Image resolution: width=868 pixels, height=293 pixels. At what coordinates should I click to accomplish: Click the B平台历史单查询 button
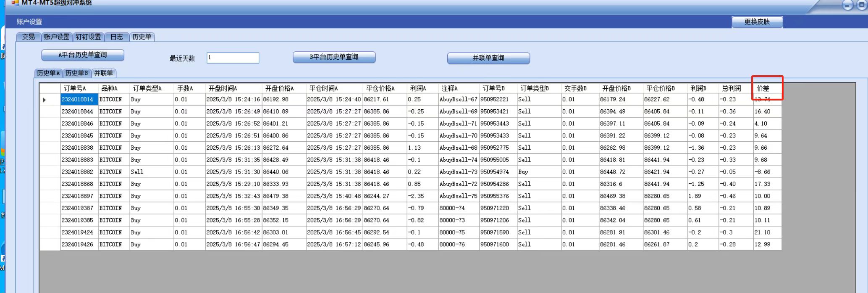(334, 57)
